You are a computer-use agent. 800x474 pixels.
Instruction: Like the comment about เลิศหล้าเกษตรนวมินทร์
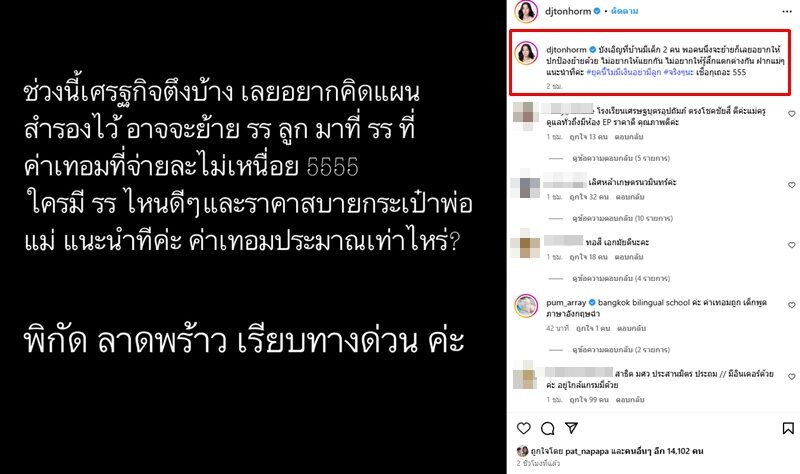pos(791,185)
